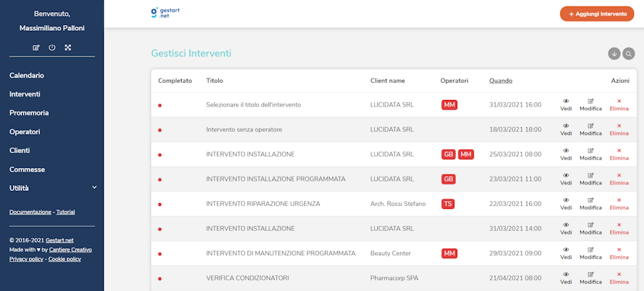Edit the 'Intervento senza operatore' row
This screenshot has height=291, width=644.
[590, 129]
